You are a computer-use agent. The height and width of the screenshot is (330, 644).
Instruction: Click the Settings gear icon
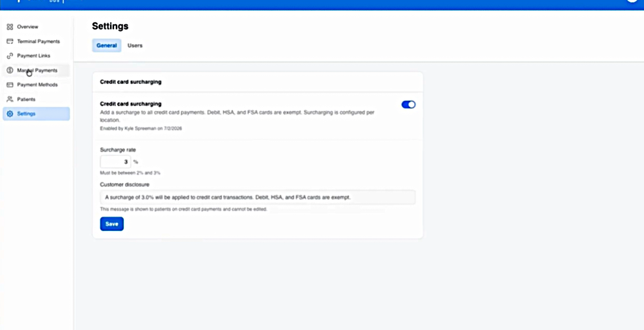pyautogui.click(x=10, y=113)
